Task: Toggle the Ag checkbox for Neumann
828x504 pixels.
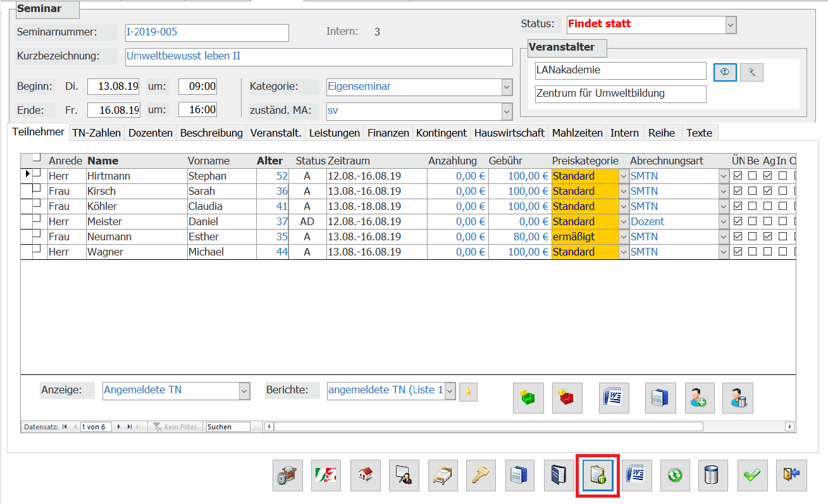Action: point(768,237)
